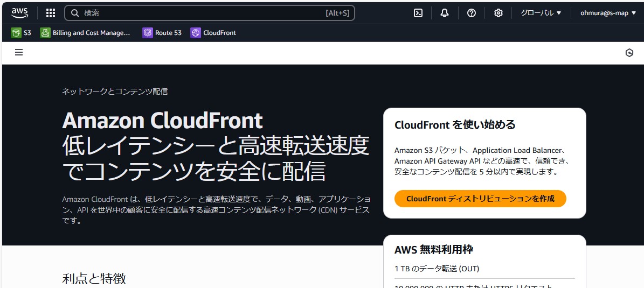Click the 利点と特徴 section heading
This screenshot has height=288, width=644.
click(94, 278)
